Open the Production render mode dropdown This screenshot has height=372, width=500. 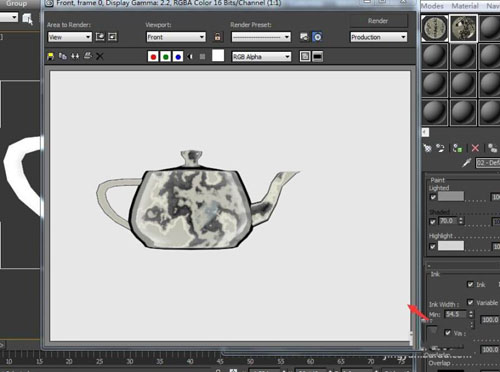[379, 37]
